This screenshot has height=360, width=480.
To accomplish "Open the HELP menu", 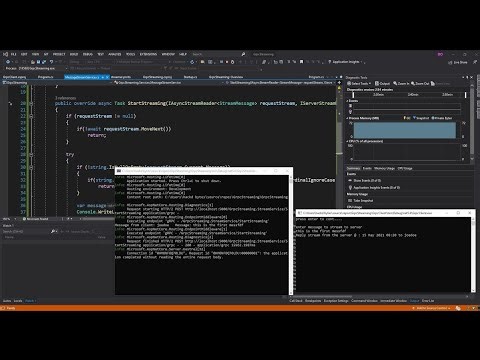I will [x=183, y=54].
